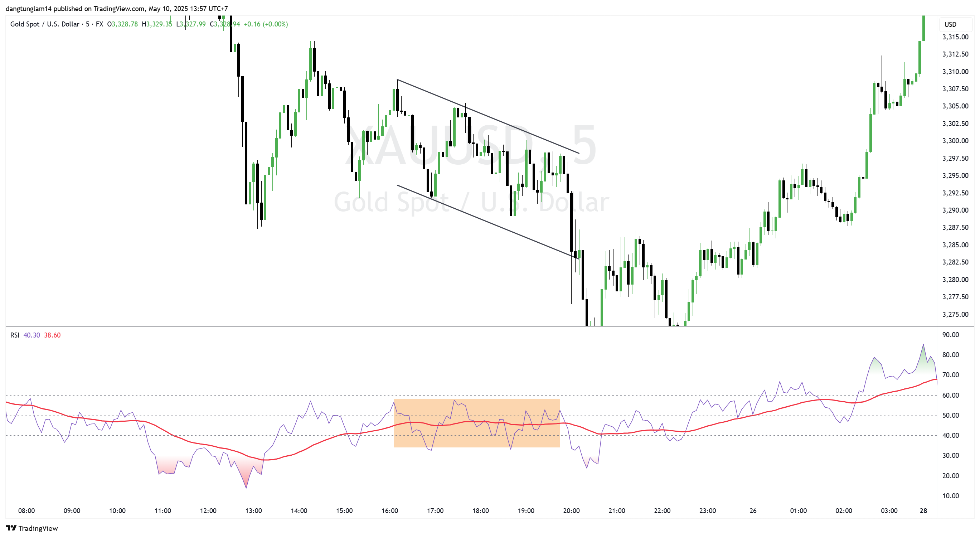980x538 pixels.
Task: Click the RSI 90.00 scale label
Action: 950,335
